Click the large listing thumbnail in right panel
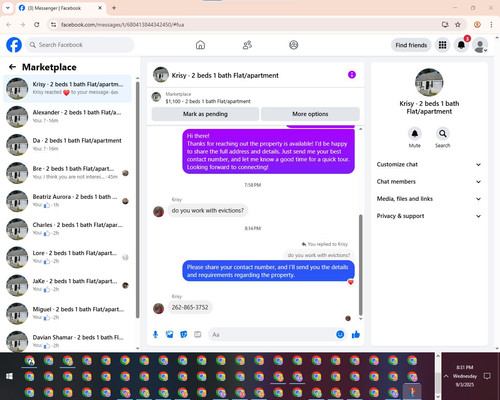 click(x=429, y=83)
